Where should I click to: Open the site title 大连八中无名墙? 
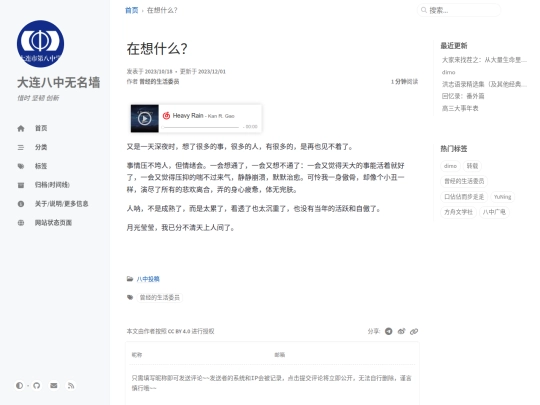pos(59,83)
